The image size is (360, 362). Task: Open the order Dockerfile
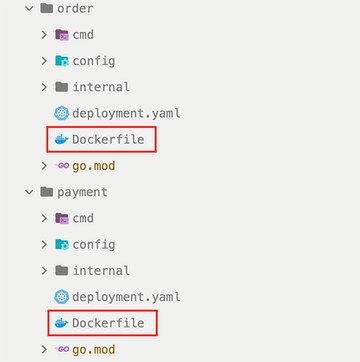(x=108, y=140)
